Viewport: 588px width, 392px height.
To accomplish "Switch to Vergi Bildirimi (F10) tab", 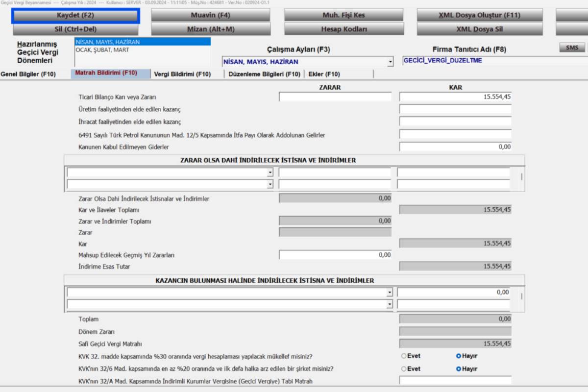I will [182, 74].
